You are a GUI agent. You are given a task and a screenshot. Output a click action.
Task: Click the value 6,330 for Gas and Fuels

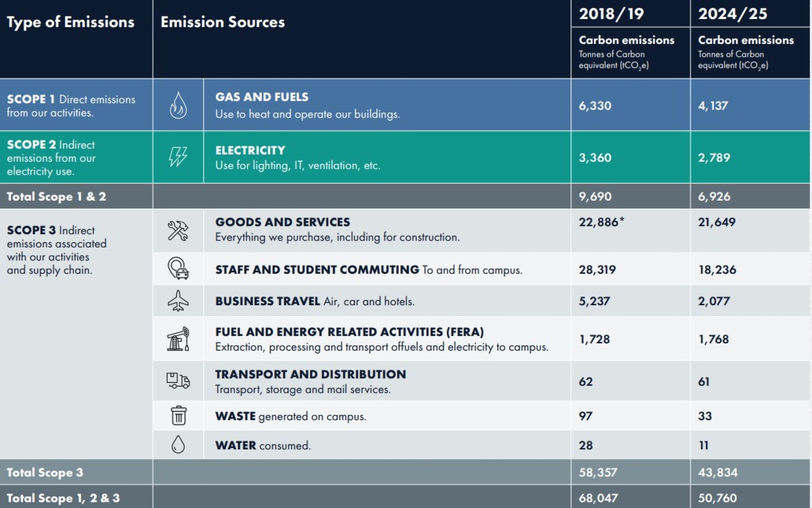tap(595, 106)
